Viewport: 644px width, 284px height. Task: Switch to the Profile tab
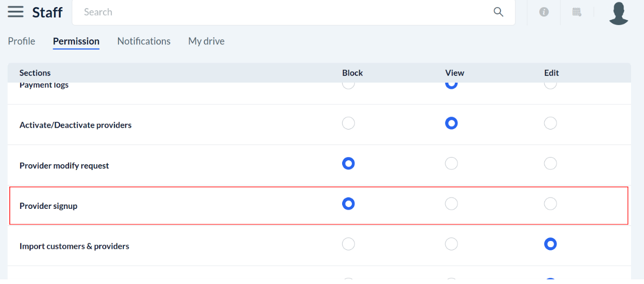[x=22, y=41]
